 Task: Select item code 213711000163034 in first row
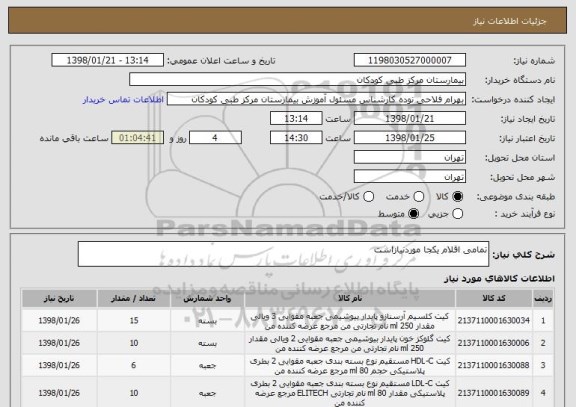(493, 321)
